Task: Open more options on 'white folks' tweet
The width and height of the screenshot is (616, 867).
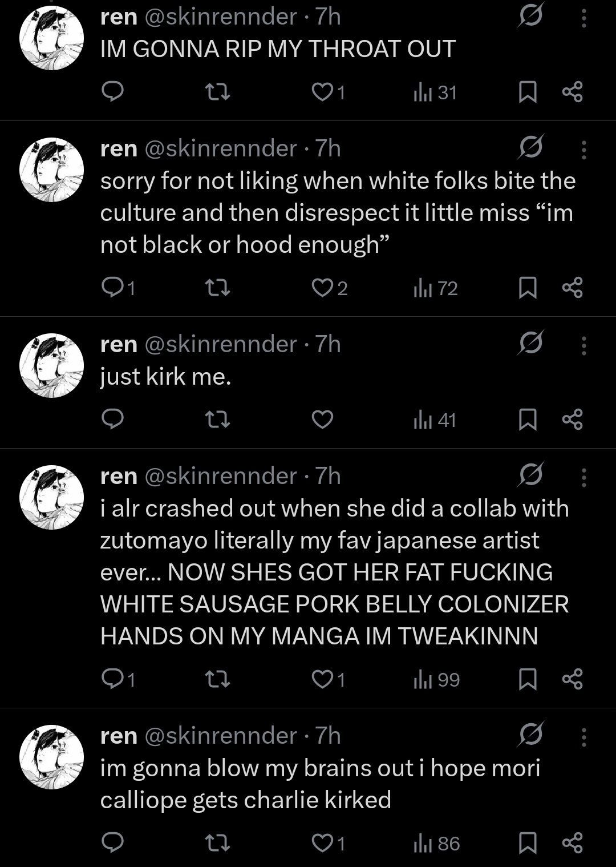Action: (x=583, y=150)
